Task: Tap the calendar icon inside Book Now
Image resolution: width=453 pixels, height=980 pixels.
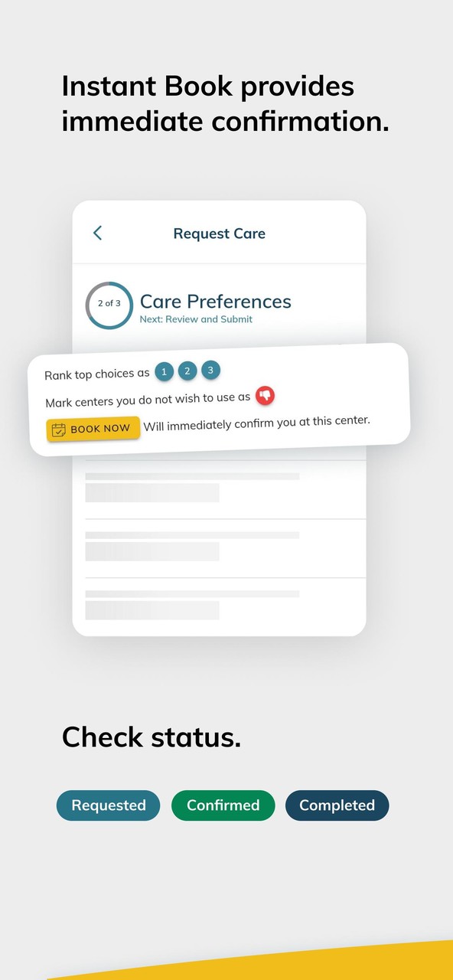Action: [60, 430]
